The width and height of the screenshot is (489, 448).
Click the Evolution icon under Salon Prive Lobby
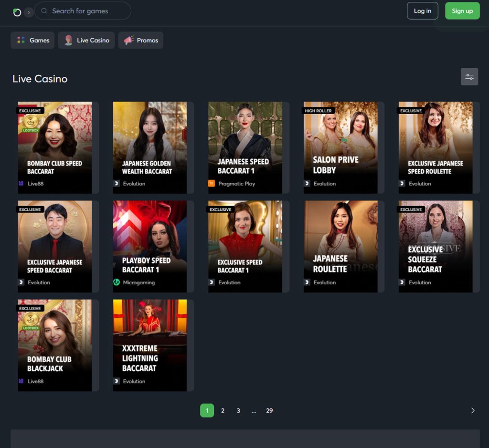pos(307,184)
